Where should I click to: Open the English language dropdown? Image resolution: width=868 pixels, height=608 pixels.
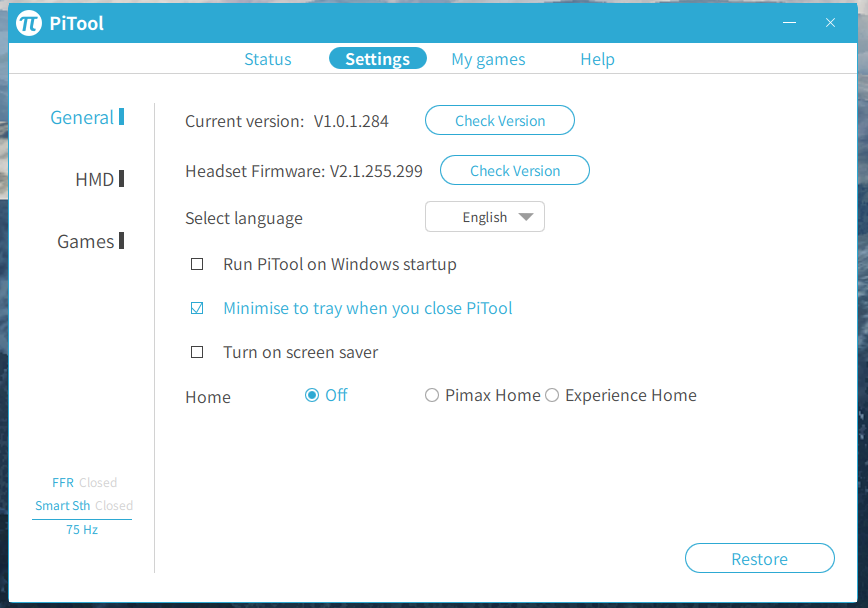point(485,217)
